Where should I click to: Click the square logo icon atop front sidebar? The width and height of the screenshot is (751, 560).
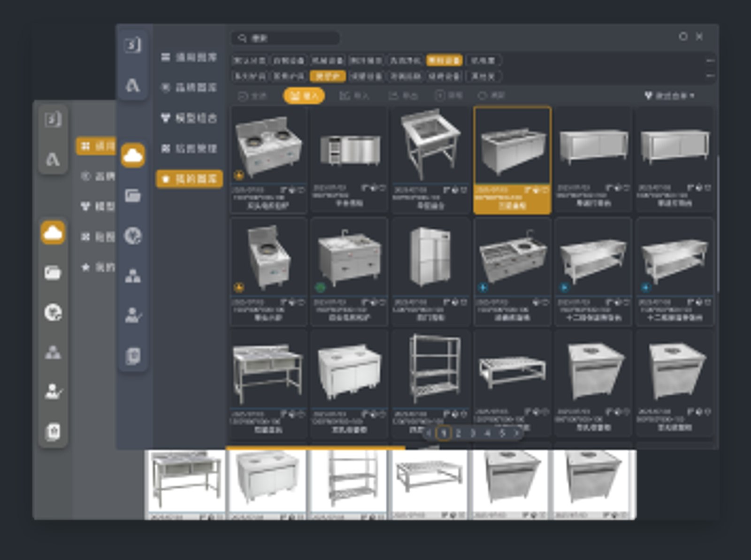132,45
